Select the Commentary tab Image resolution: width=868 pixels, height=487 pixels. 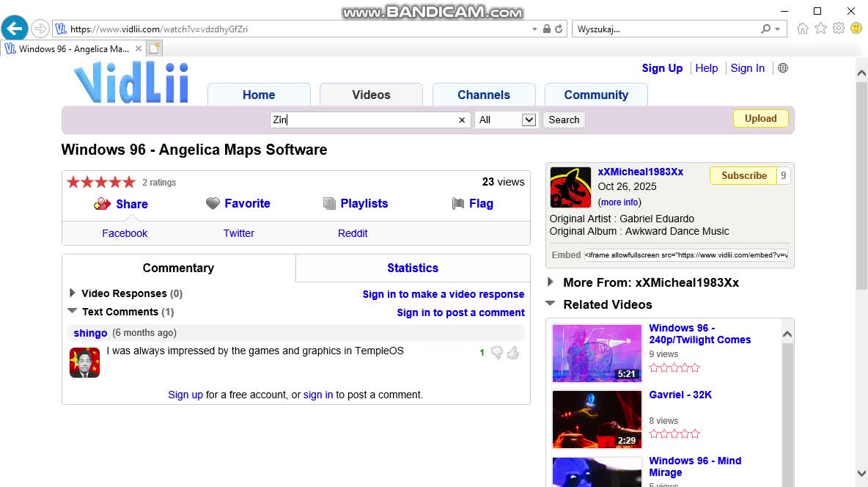pyautogui.click(x=178, y=268)
